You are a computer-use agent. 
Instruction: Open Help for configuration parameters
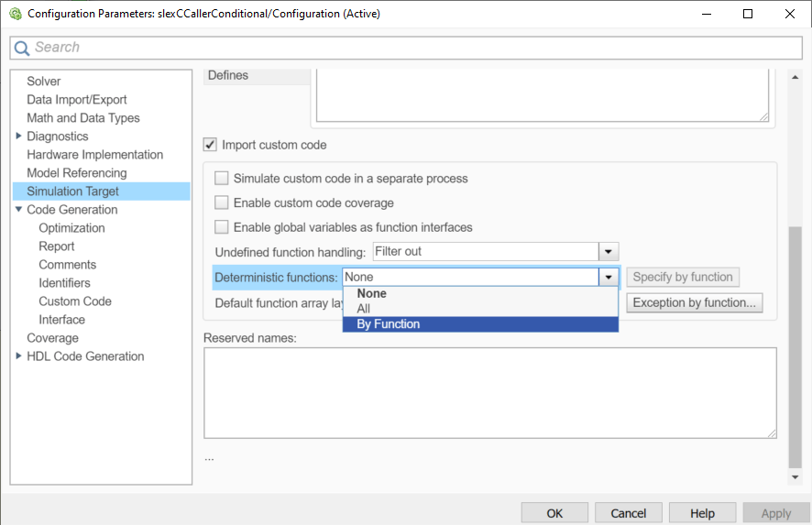pos(702,513)
